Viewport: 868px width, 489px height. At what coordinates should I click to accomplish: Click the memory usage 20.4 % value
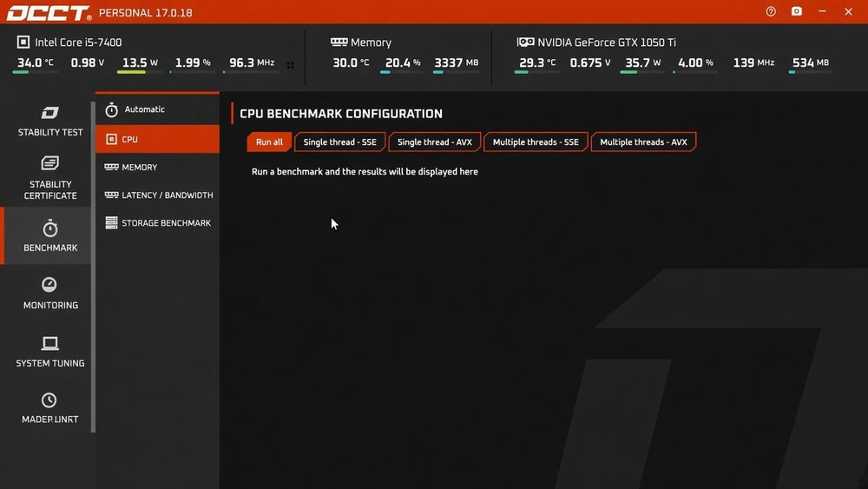tap(403, 63)
